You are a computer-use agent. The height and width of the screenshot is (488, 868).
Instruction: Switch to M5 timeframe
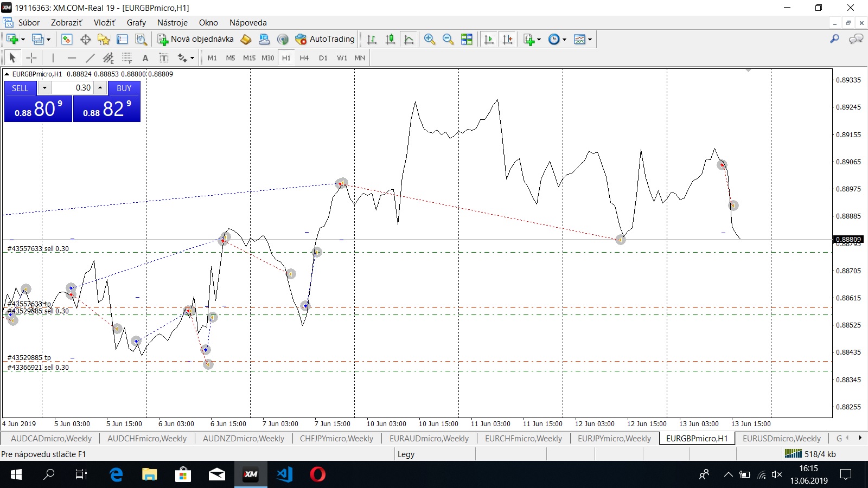click(x=231, y=57)
